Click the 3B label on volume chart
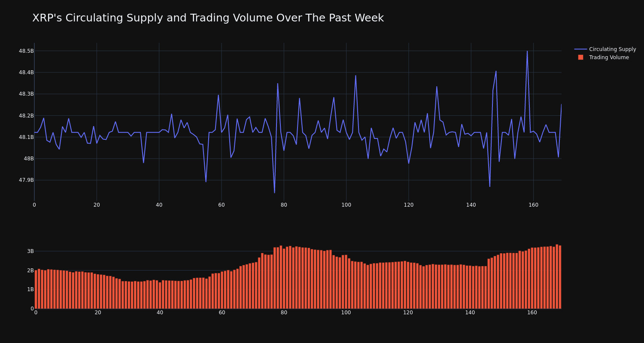The image size is (644, 343). (x=30, y=251)
